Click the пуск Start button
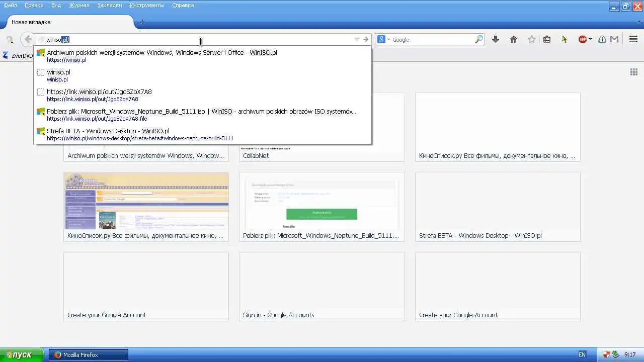644x362 pixels. (22, 354)
